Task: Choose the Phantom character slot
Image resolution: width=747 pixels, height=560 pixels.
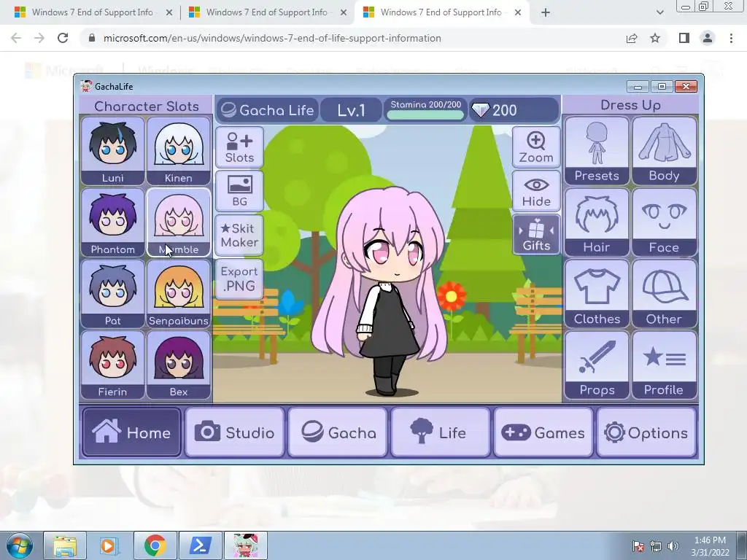Action: (x=112, y=222)
